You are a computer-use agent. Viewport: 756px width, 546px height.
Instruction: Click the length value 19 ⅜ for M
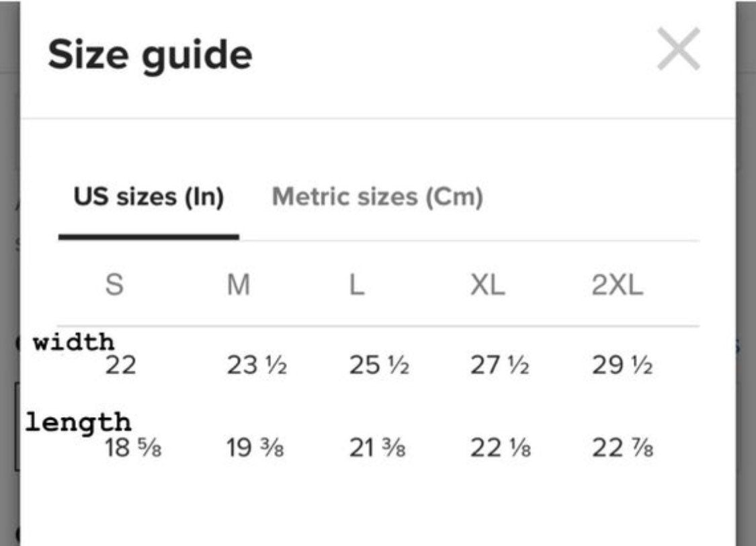click(x=255, y=448)
